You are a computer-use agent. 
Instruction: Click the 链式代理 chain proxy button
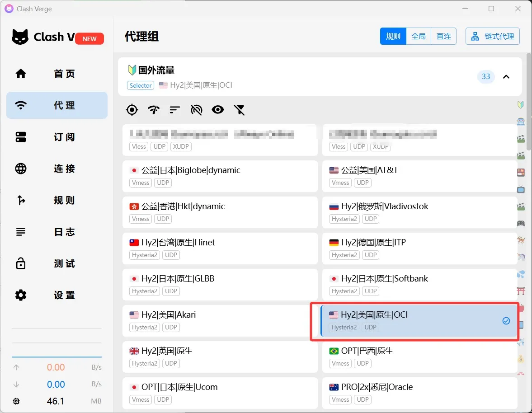point(492,36)
